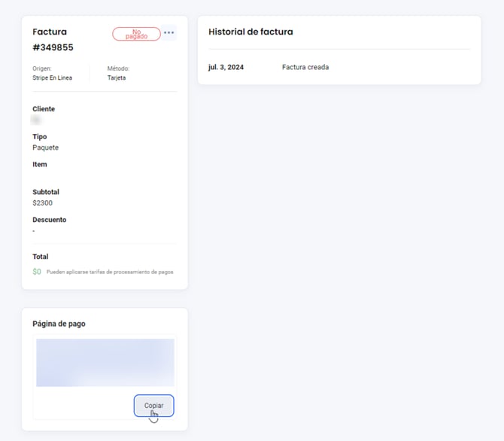This screenshot has height=441, width=504.
Task: Click the 'Paquete' type value
Action: 45,148
